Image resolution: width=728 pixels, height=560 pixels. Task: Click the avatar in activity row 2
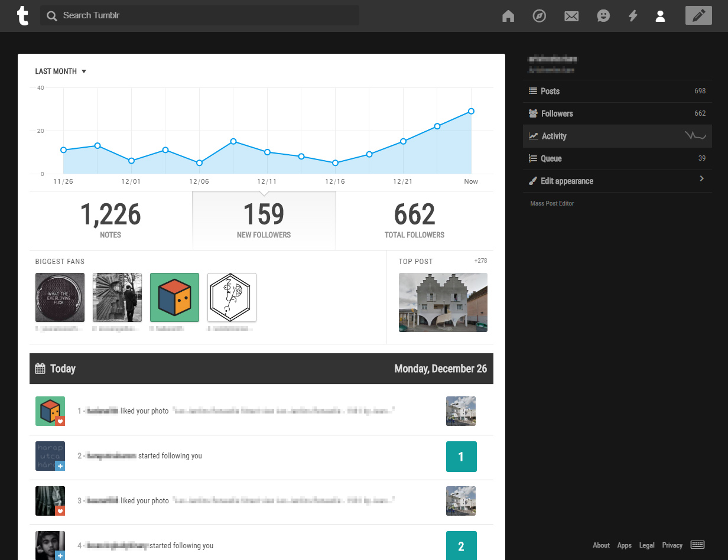50,455
